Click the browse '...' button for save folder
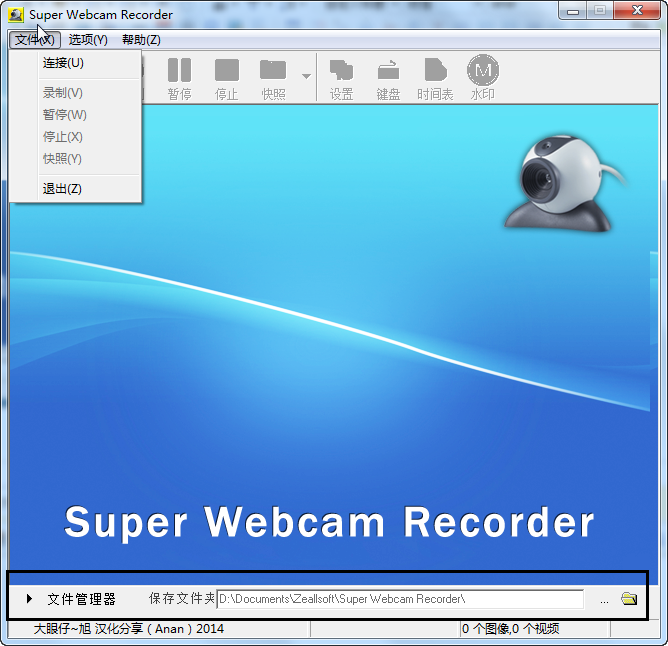This screenshot has width=668, height=646. [x=604, y=600]
